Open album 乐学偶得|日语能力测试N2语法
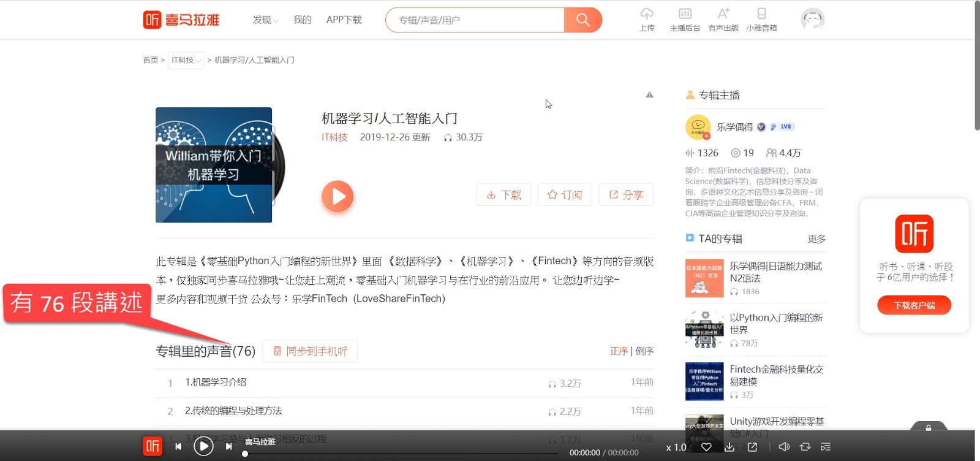Viewport: 980px width, 461px height. (x=776, y=272)
